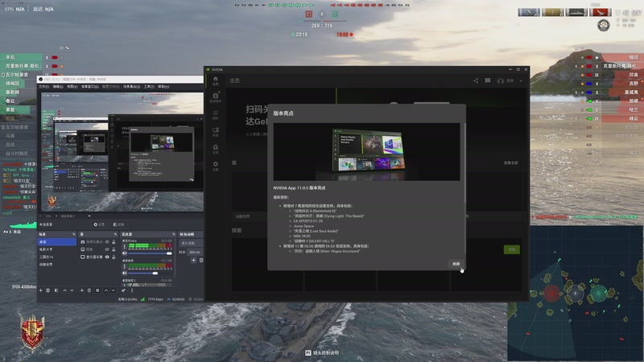Expand the OBS preview scaling dropdown
The height and width of the screenshot is (362, 644).
[x=89, y=216]
